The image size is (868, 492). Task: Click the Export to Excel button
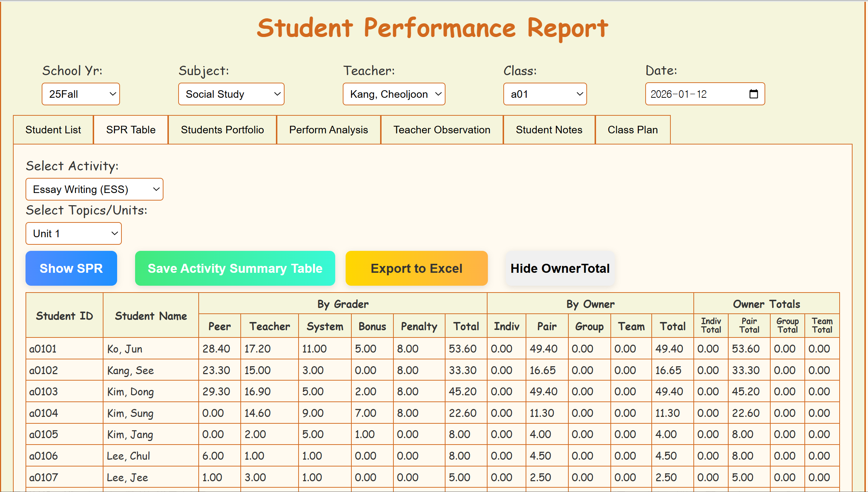pyautogui.click(x=416, y=268)
